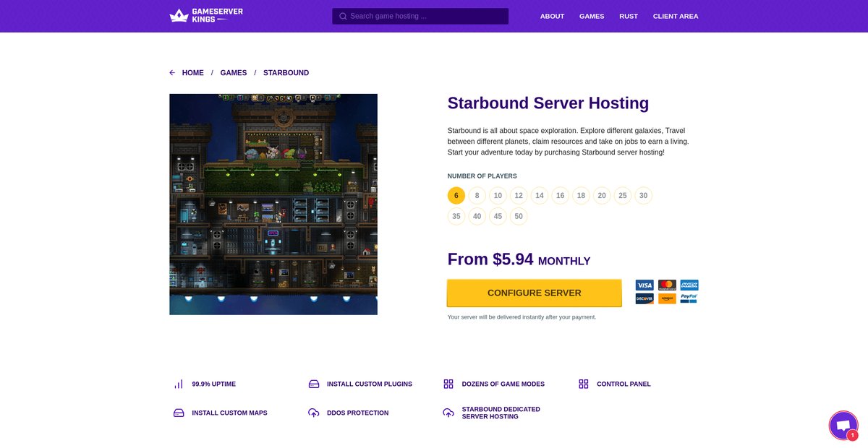Open the RUST menu item
Screen dimensions: 868x448
[629, 16]
